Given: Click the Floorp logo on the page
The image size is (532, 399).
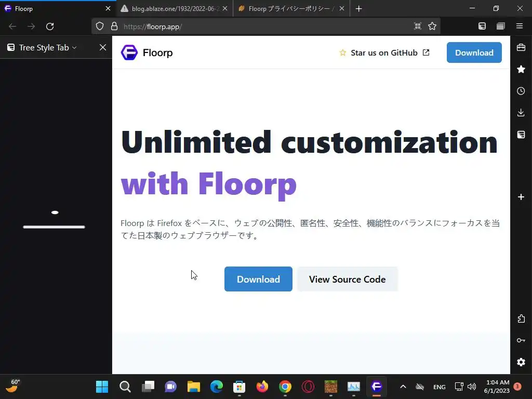Looking at the screenshot, I should click(129, 52).
